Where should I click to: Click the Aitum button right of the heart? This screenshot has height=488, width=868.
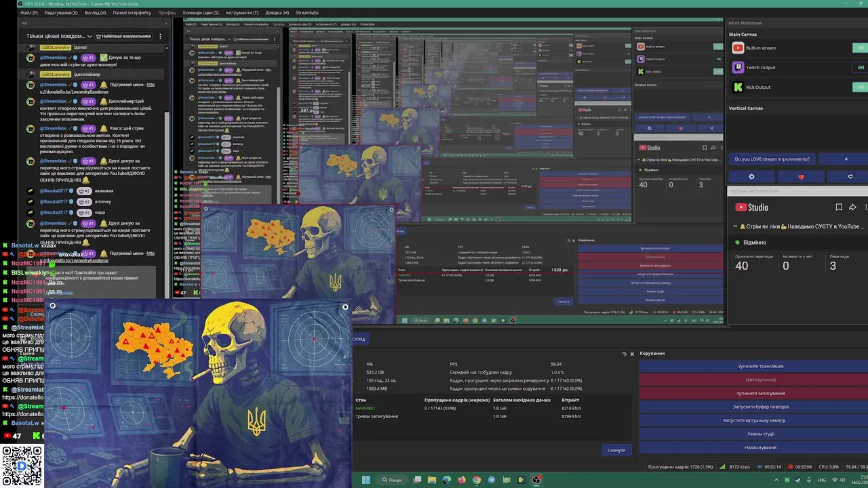(850, 177)
